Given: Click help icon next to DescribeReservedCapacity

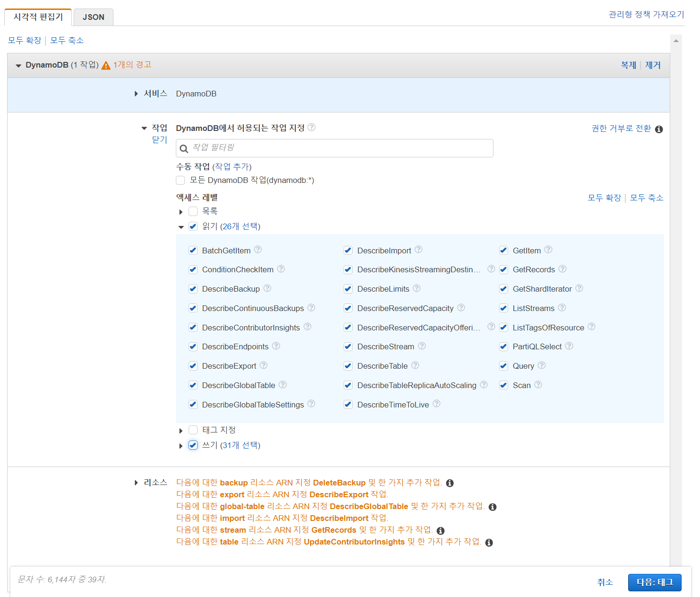Looking at the screenshot, I should (461, 308).
